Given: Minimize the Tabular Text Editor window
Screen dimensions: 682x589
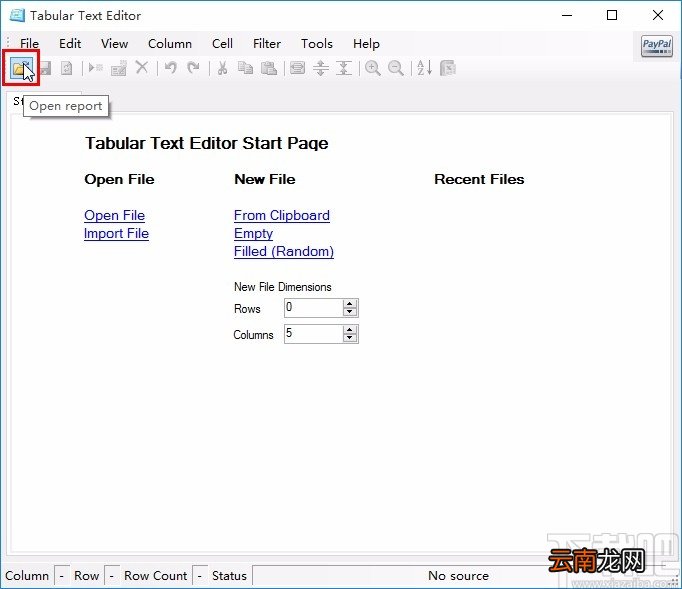Looking at the screenshot, I should coord(567,15).
